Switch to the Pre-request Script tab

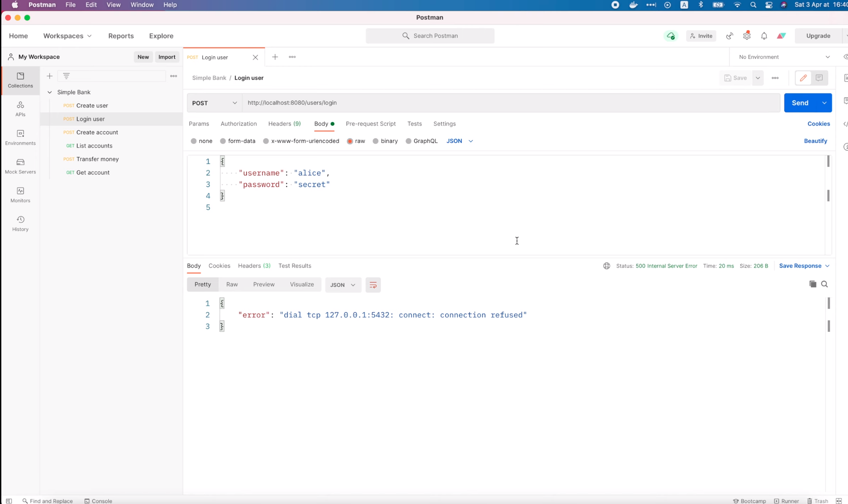(371, 124)
